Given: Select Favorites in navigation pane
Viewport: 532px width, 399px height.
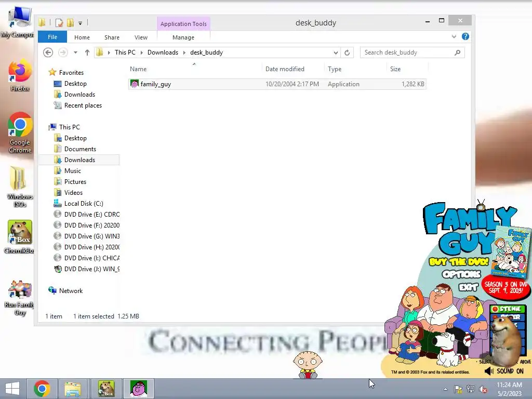Looking at the screenshot, I should click(66, 73).
